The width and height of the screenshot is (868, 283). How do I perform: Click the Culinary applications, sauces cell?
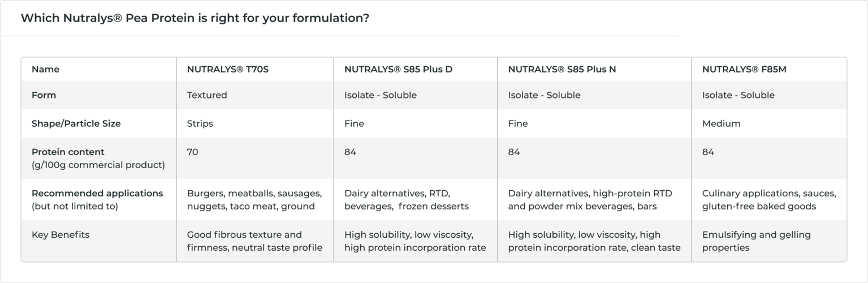click(768, 200)
